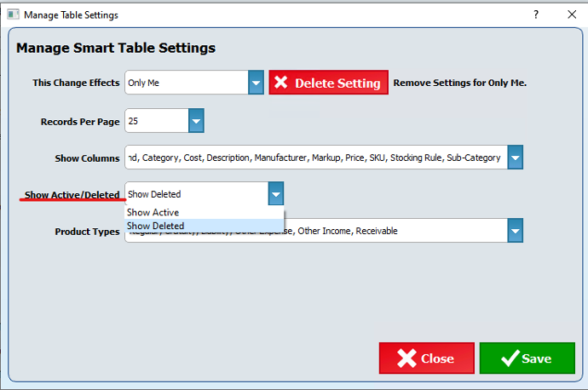Open the Records Per Page dropdown arrow

point(196,121)
